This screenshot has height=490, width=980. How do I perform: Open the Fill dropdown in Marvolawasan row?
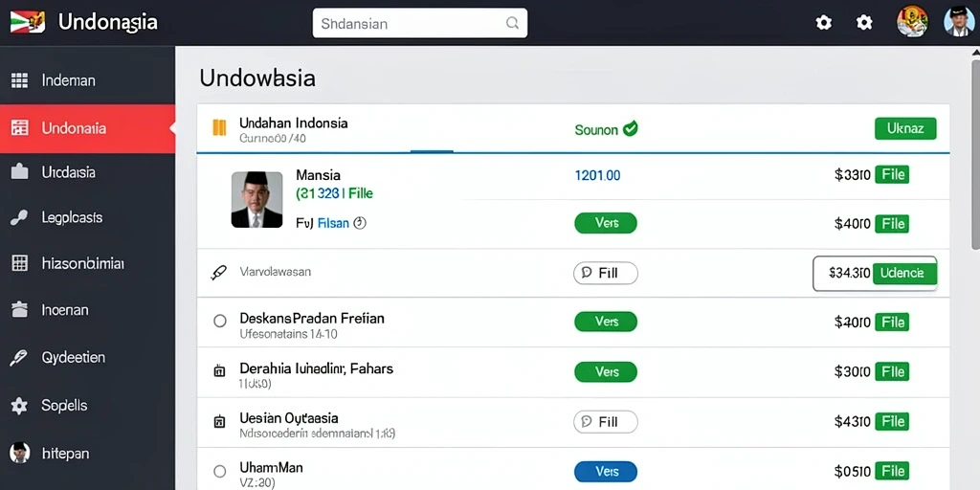(606, 273)
